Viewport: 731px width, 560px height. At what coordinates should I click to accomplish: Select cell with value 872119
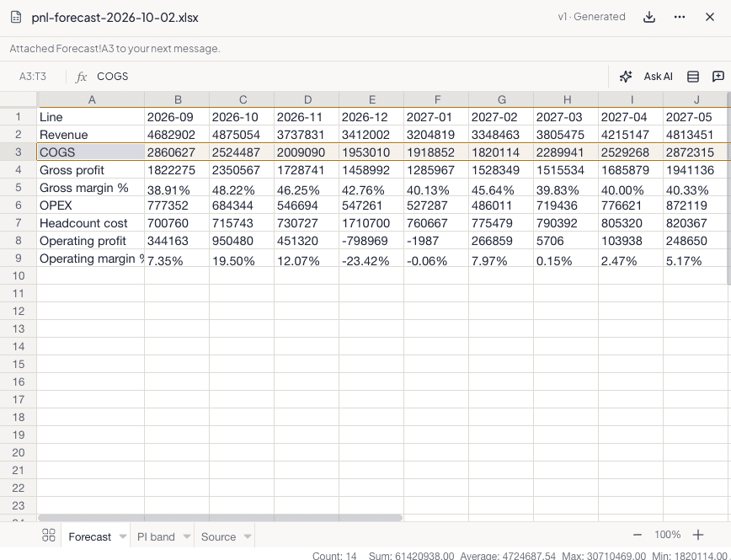[x=696, y=205]
